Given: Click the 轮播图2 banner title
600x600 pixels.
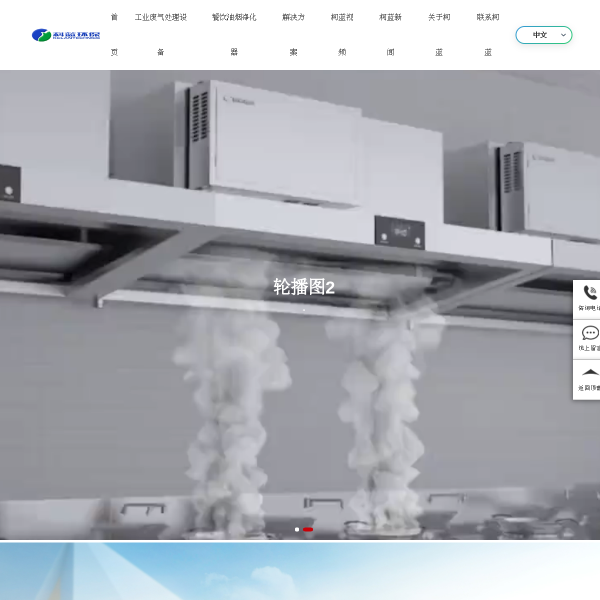Looking at the screenshot, I should [x=304, y=287].
